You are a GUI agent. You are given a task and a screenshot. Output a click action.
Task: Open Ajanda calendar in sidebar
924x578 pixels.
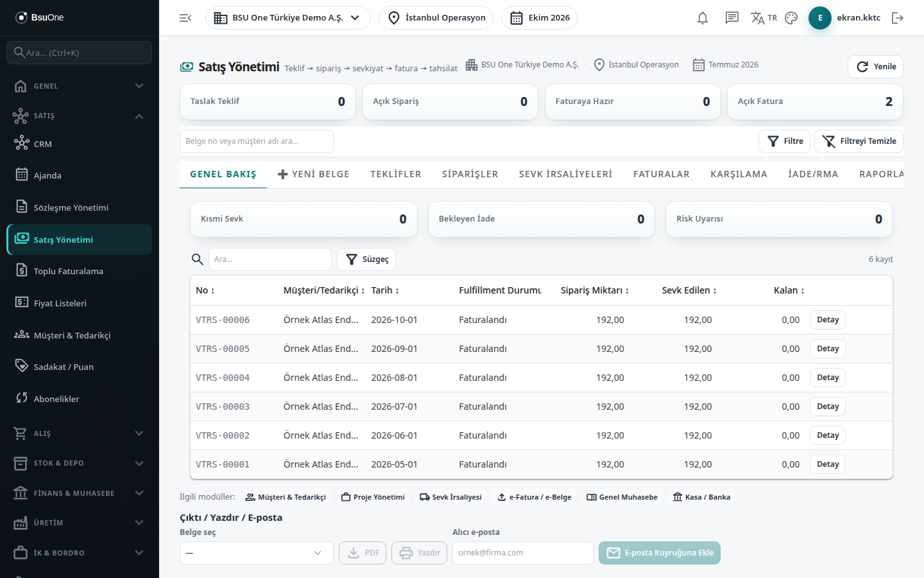[x=80, y=175]
